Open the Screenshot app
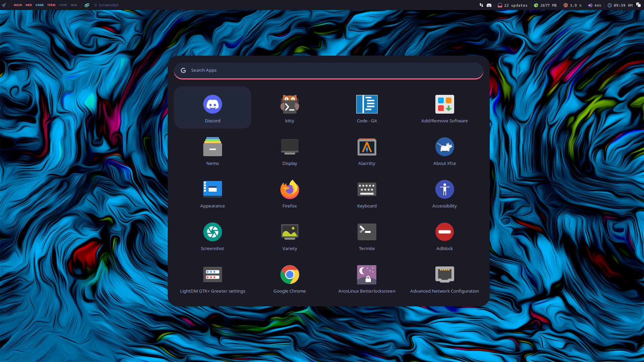 (212, 235)
